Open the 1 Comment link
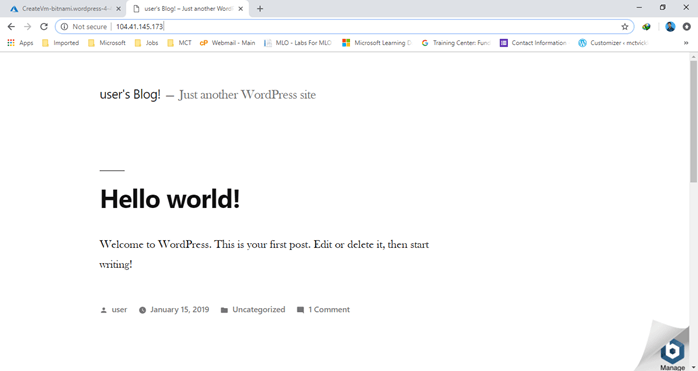The width and height of the screenshot is (698, 371). click(x=329, y=310)
